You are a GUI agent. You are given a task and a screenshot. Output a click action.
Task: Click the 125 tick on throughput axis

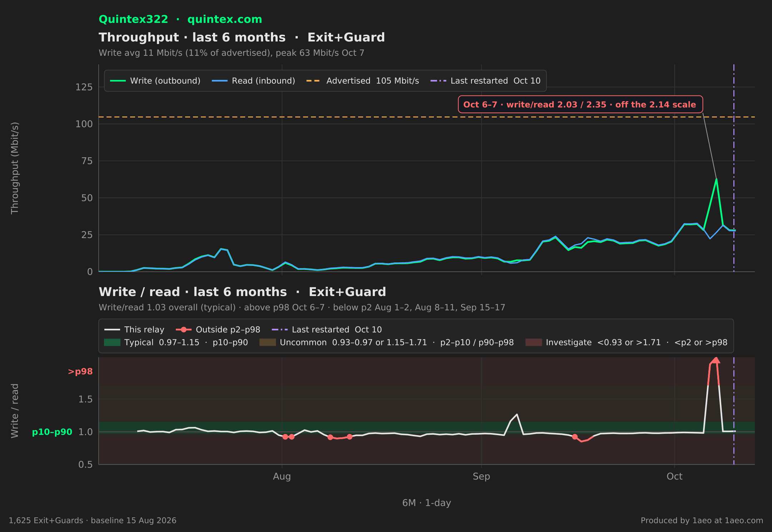coord(84,87)
